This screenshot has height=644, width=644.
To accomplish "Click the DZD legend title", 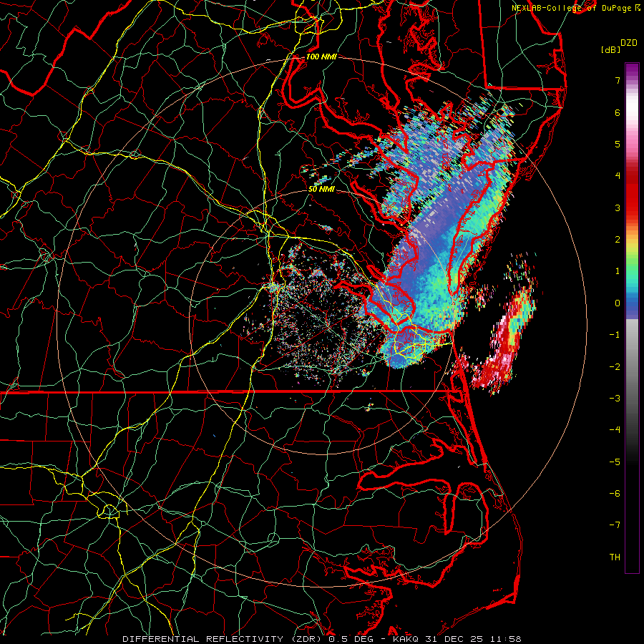I will [629, 43].
